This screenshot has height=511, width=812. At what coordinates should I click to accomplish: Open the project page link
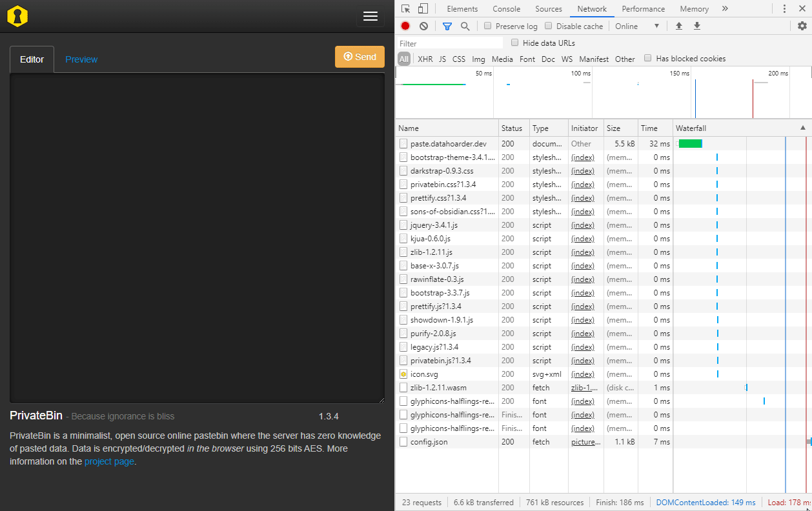tap(109, 461)
